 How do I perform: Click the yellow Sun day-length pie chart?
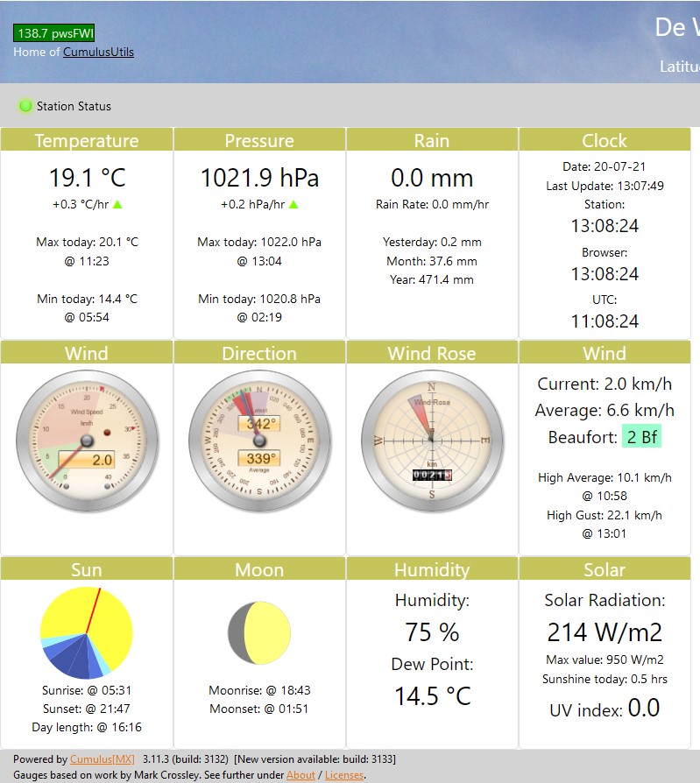(86, 633)
